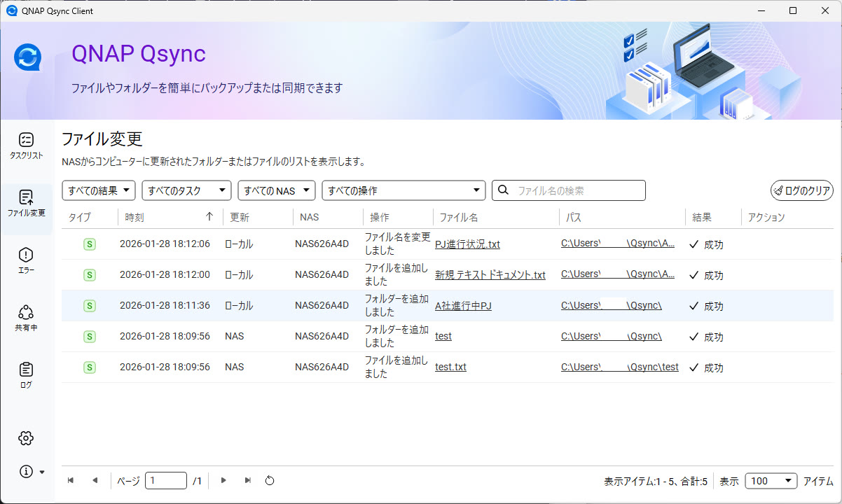This screenshot has width=842, height=504.
Task: Open settings via the gear icon
Action: click(26, 438)
